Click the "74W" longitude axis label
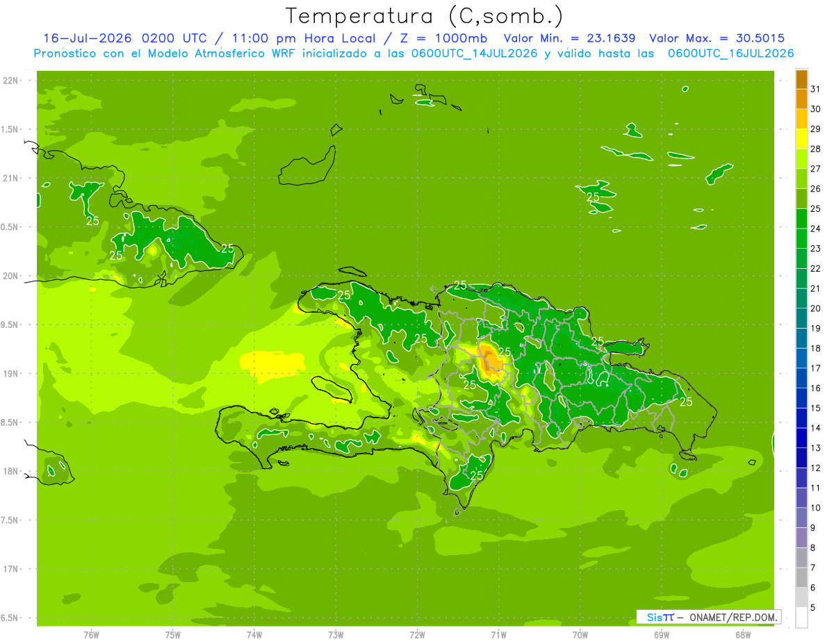 (254, 635)
